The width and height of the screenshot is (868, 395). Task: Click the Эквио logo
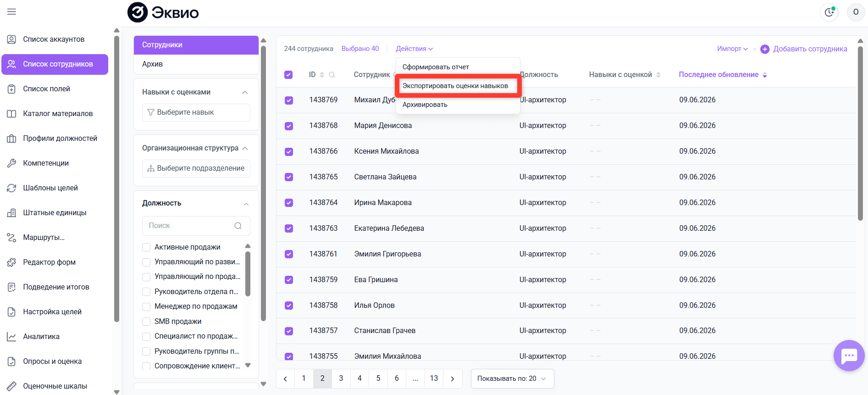pos(163,12)
